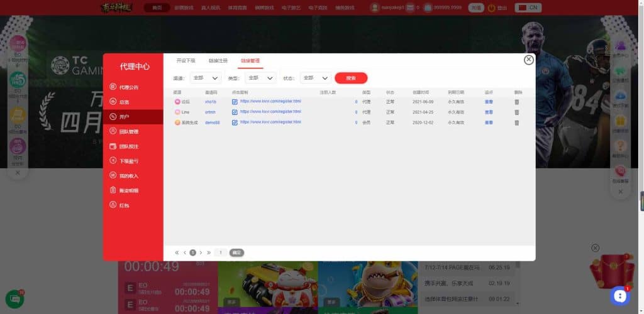Go to the first page with double-left arrow

(x=177, y=253)
